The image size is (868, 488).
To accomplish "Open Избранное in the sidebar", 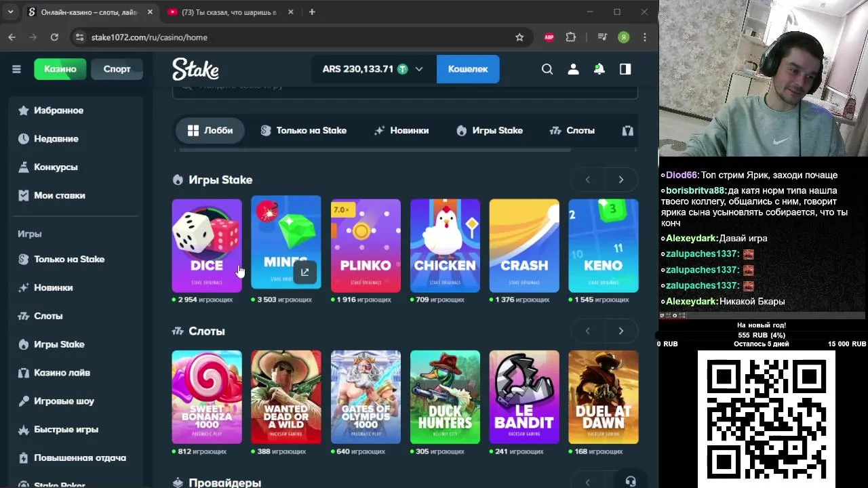I will click(x=51, y=110).
